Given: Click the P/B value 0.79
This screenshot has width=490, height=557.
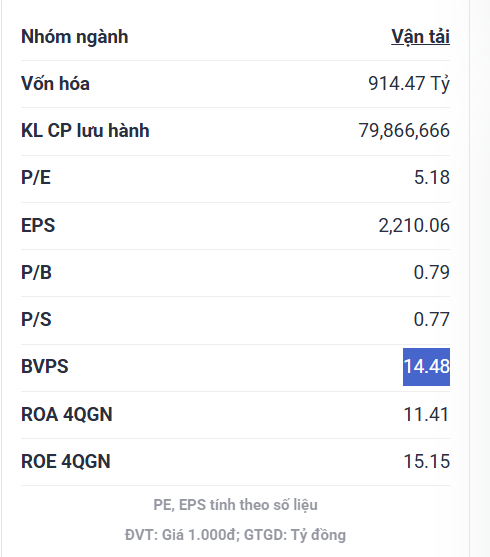Looking at the screenshot, I should (x=432, y=272).
